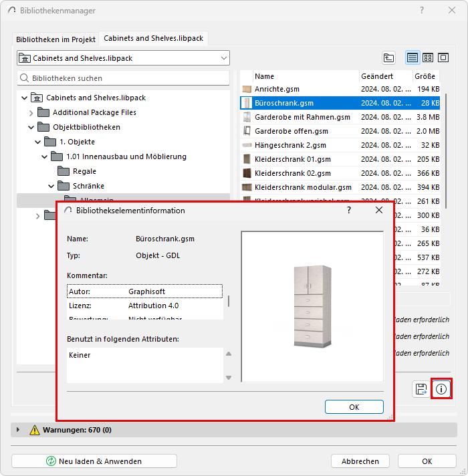Click the Keiner attribute entry

coord(80,355)
